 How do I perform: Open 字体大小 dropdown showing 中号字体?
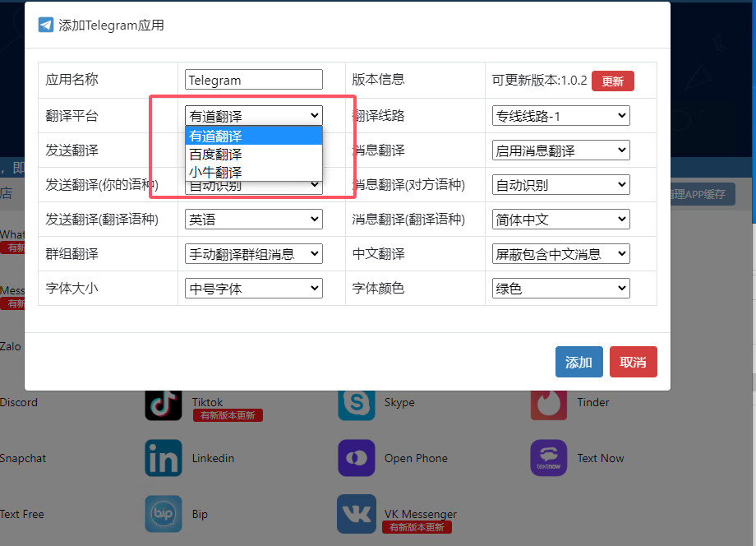click(254, 289)
